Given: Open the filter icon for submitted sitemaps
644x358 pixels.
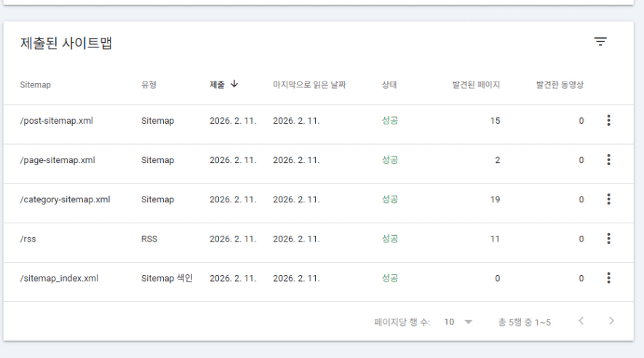Looking at the screenshot, I should pos(600,42).
